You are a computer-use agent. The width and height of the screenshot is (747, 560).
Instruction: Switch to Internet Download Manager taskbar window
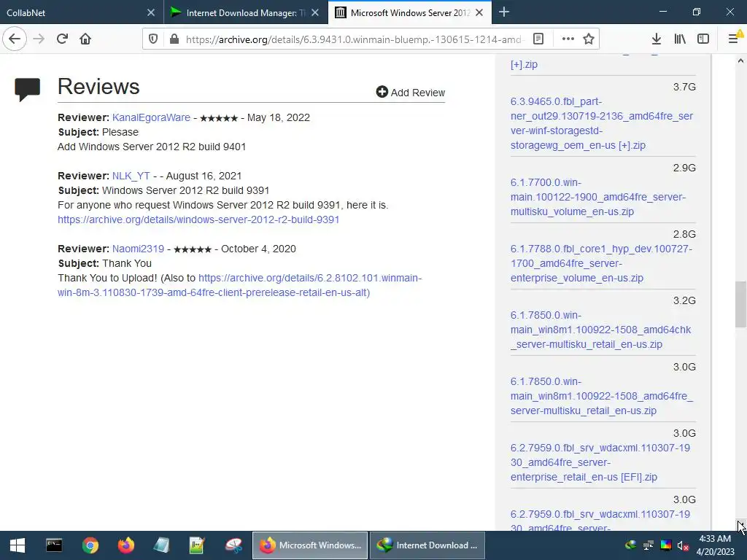point(427,545)
